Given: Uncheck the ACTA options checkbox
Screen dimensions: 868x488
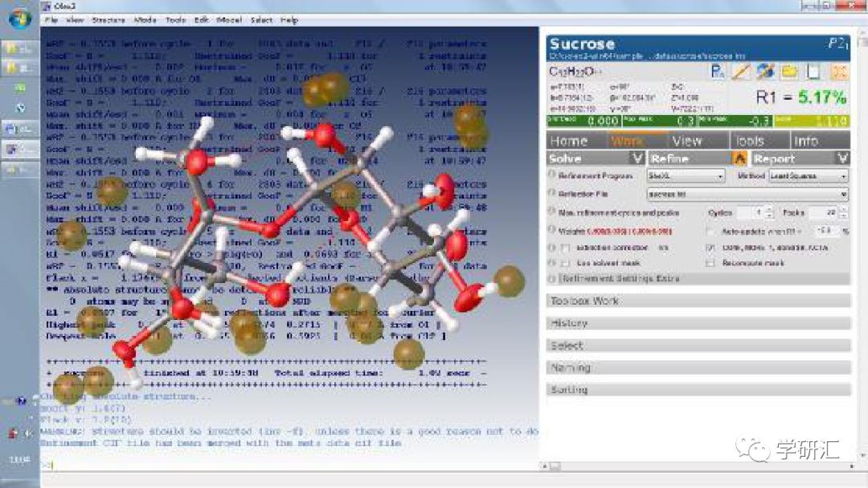Looking at the screenshot, I should (710, 248).
